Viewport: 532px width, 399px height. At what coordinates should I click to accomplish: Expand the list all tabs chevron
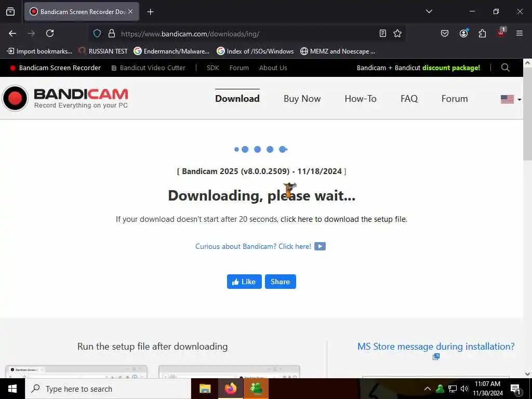pyautogui.click(x=429, y=11)
